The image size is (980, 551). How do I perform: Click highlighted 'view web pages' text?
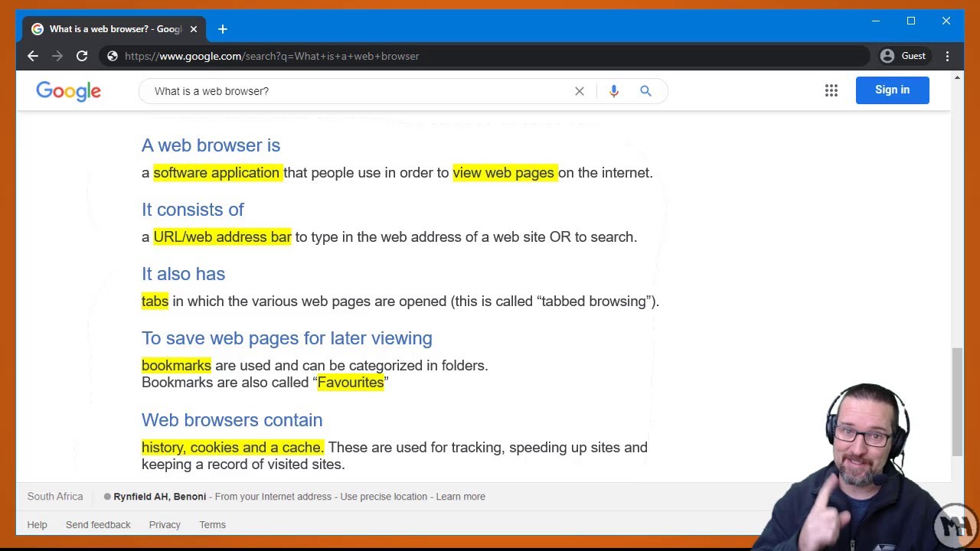tap(504, 173)
